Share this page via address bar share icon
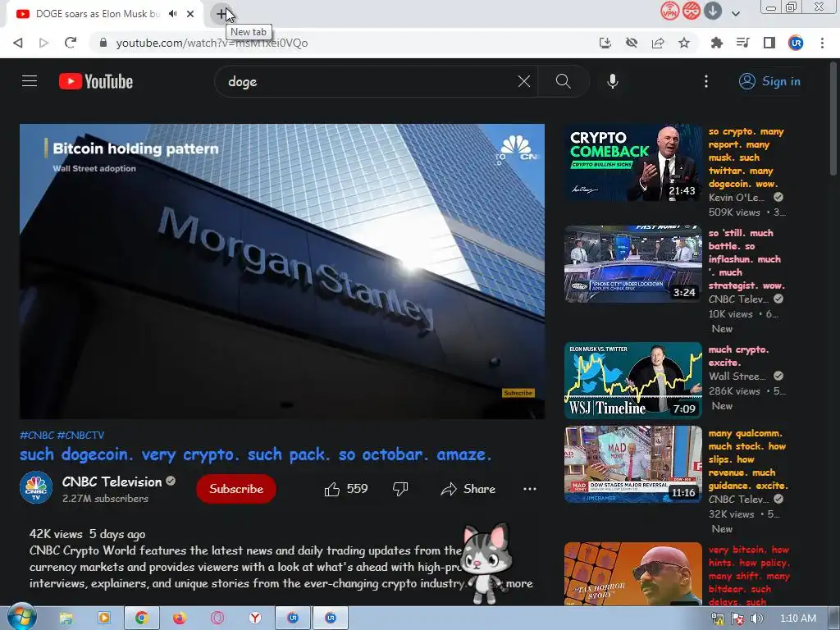The image size is (840, 630). point(658,43)
